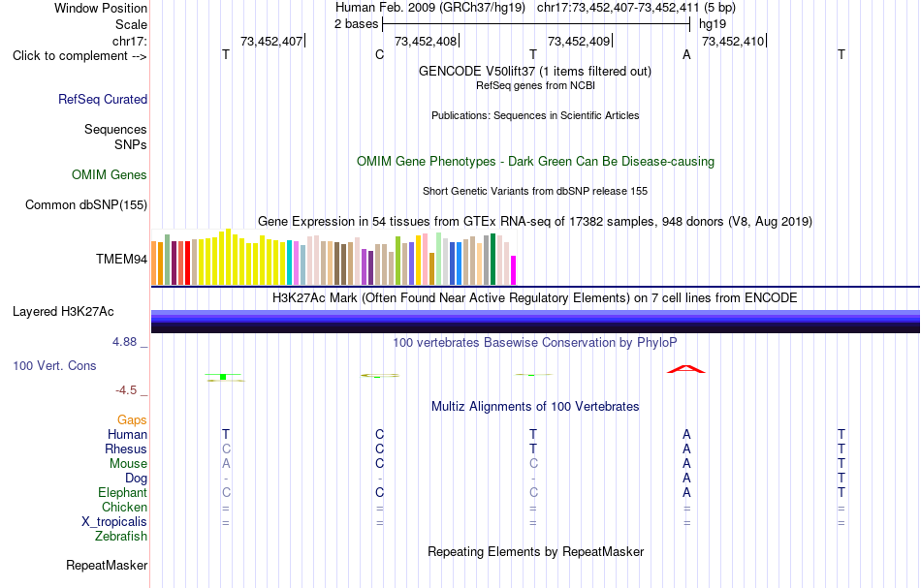Select the RepeatMasker track label
921x588 pixels.
tap(107, 565)
